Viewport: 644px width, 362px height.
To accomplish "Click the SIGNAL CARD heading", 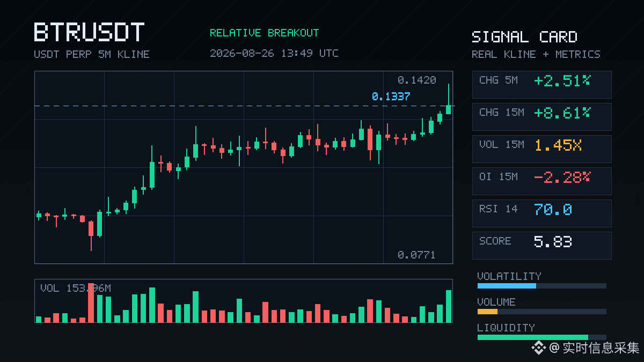I will (524, 37).
